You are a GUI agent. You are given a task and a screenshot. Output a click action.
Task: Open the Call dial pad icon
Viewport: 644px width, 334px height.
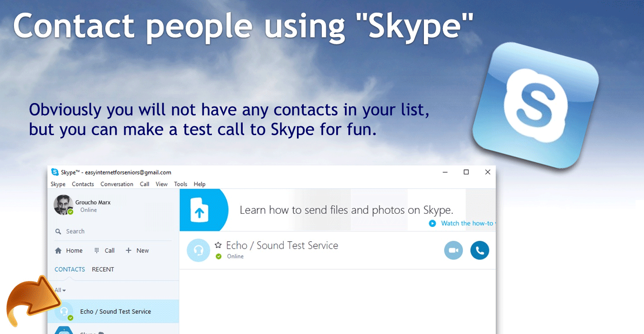coord(97,250)
